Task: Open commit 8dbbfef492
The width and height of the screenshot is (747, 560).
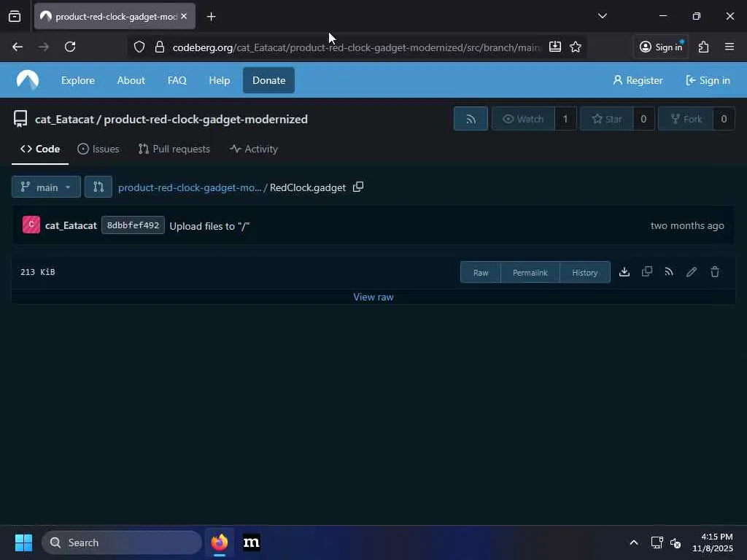Action: [x=133, y=225]
